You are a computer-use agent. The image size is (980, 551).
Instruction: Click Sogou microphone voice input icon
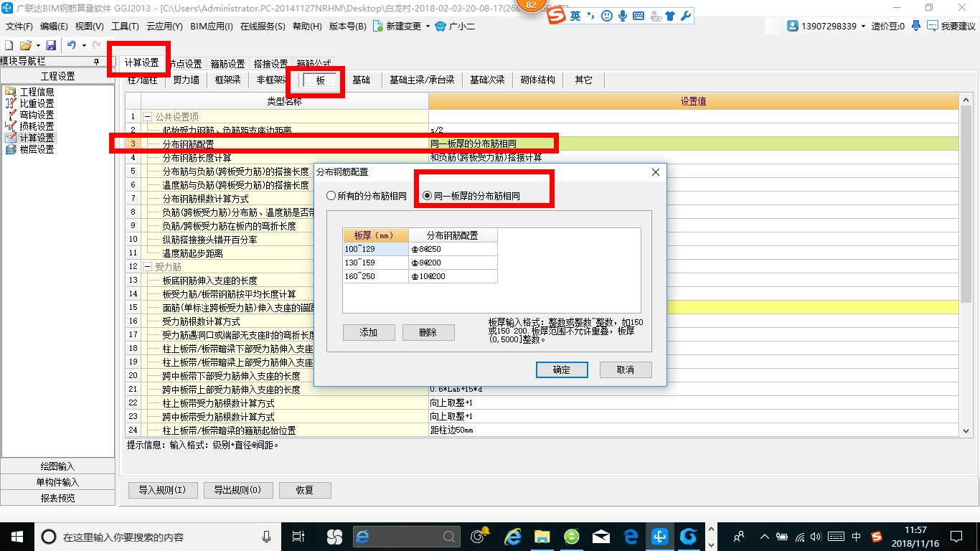pos(623,16)
